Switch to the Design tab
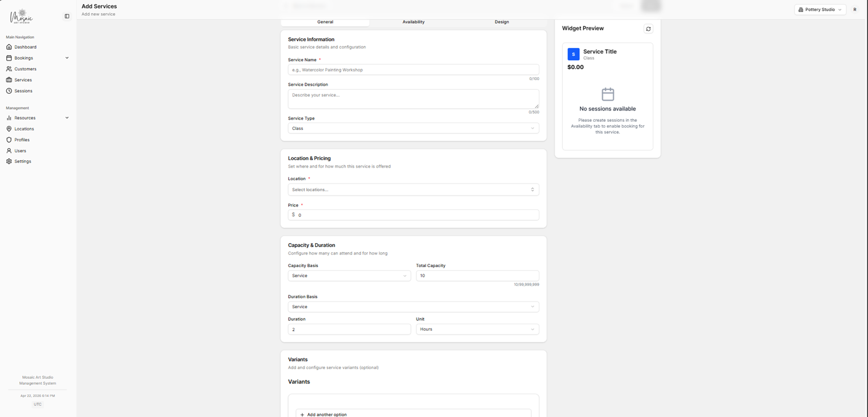This screenshot has height=417, width=868. 502,22
